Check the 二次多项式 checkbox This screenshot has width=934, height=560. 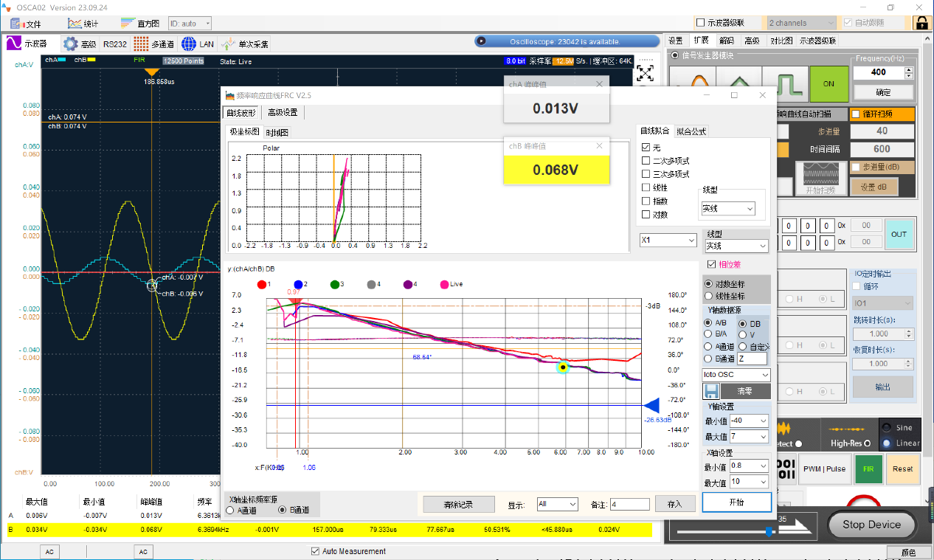(646, 161)
